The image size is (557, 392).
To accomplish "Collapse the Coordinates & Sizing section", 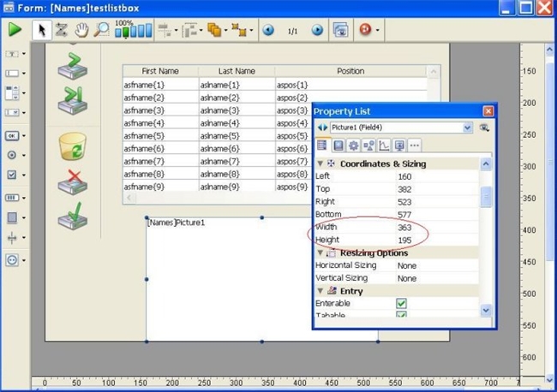I will pos(320,163).
